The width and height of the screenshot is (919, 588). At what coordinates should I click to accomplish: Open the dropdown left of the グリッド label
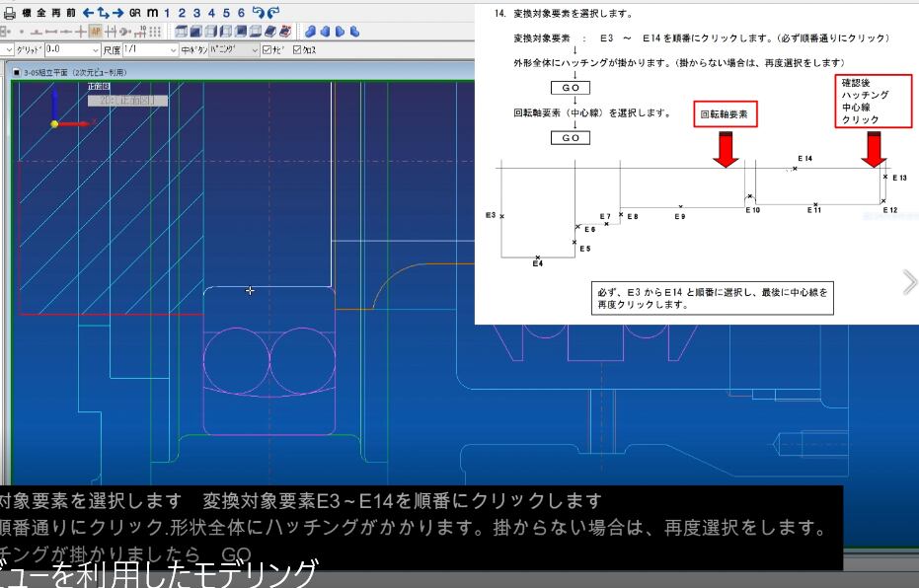pos(7,49)
